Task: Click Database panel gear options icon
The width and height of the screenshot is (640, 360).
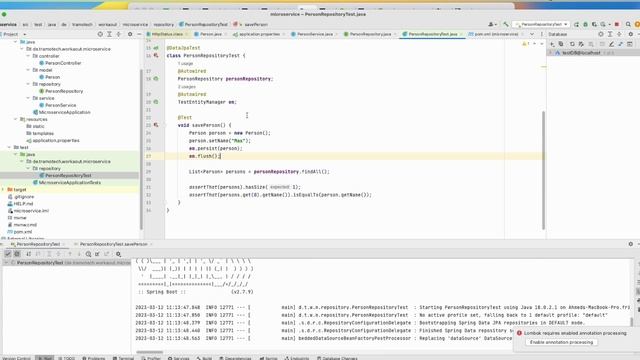Action: [x=631, y=34]
